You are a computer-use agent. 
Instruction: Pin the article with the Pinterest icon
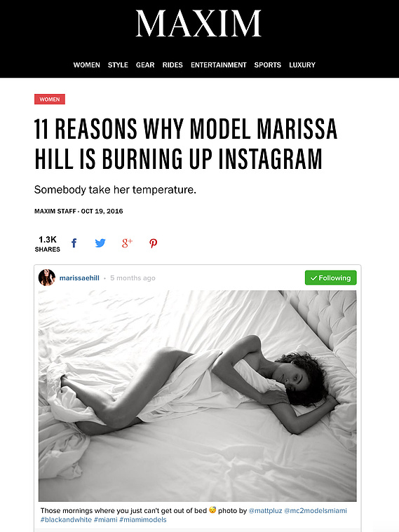[153, 243]
